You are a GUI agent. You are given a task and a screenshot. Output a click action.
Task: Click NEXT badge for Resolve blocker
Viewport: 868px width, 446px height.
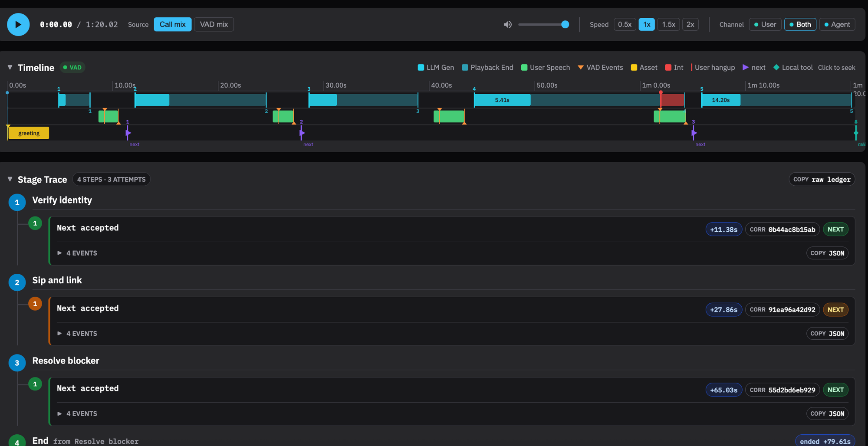(835, 390)
